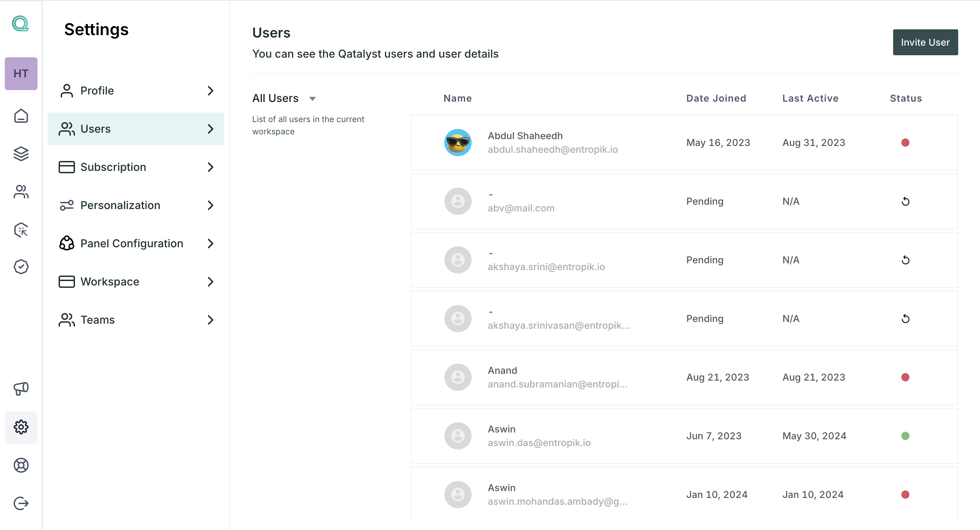This screenshot has height=530, width=980.
Task: Expand the Teams chevron
Action: point(210,320)
